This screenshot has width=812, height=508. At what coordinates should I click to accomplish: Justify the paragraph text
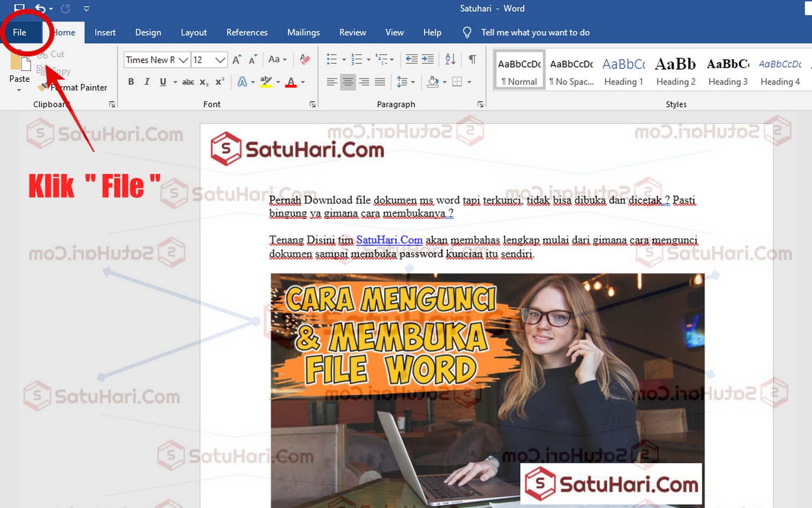click(x=380, y=82)
